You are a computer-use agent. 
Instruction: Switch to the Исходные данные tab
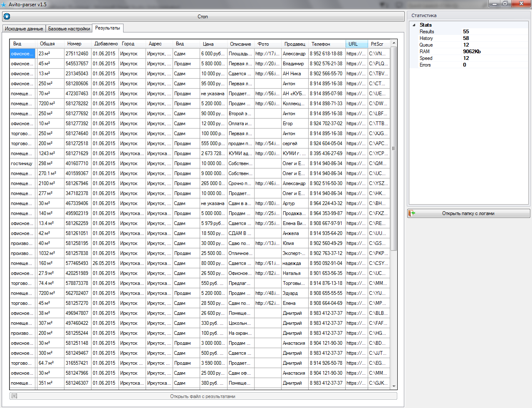coord(24,29)
